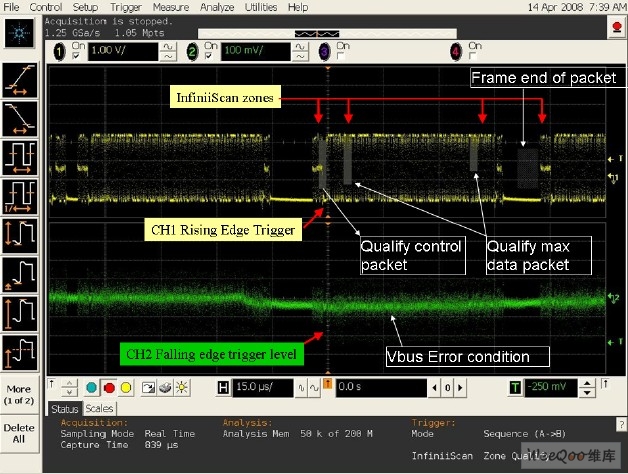Click the red Stop acquisition button
The height and width of the screenshot is (474, 628).
point(109,388)
